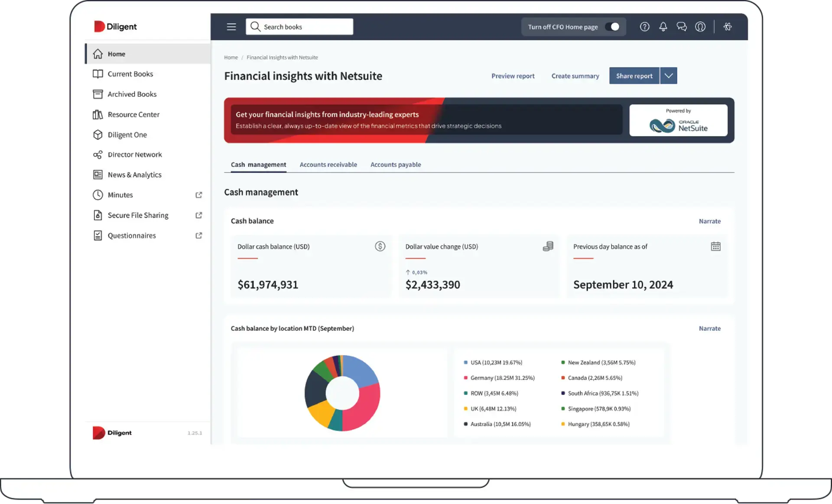Launch Secure File Sharing externally
This screenshot has width=832, height=504.
coord(198,215)
